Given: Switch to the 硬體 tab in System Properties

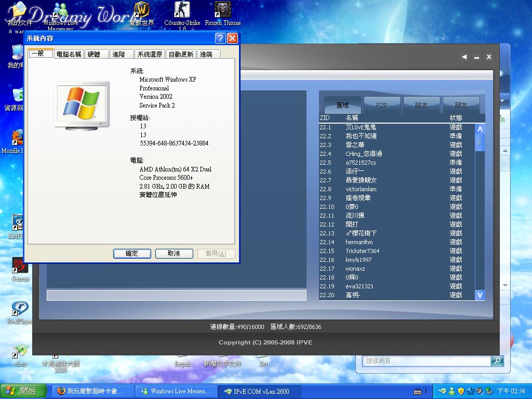Looking at the screenshot, I should pos(94,54).
